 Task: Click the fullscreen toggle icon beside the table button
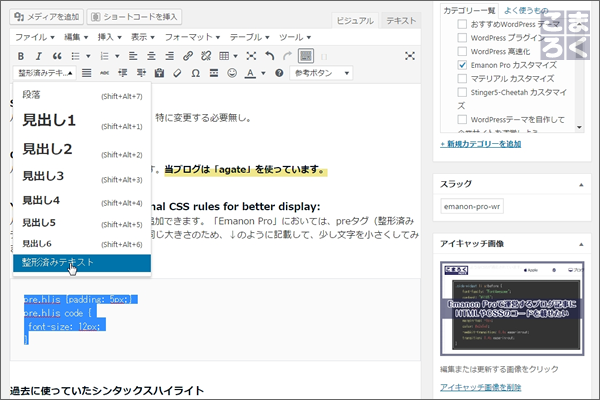[251, 56]
